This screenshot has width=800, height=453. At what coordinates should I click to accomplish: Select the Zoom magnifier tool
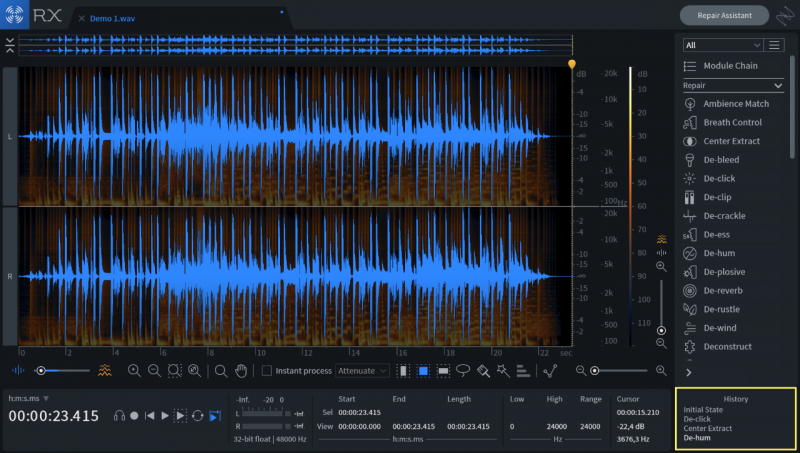[220, 371]
